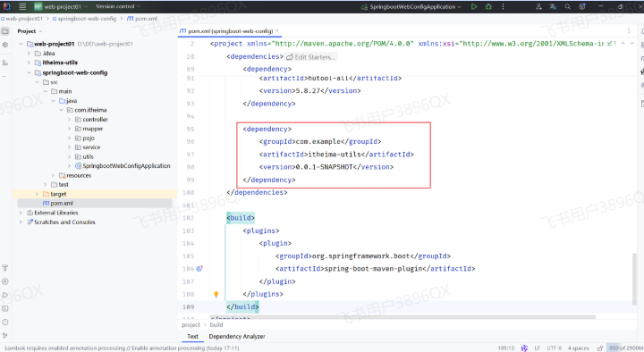Select the mapper package in tree

(x=89, y=129)
